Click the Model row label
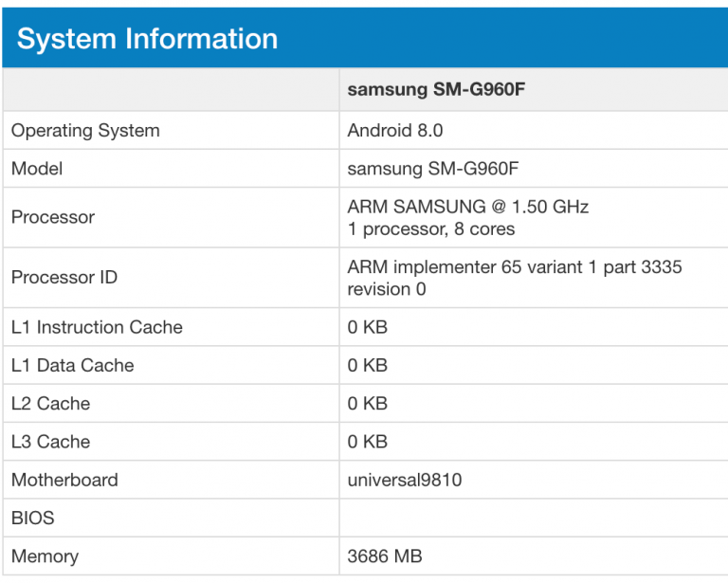The height and width of the screenshot is (583, 728). (37, 169)
